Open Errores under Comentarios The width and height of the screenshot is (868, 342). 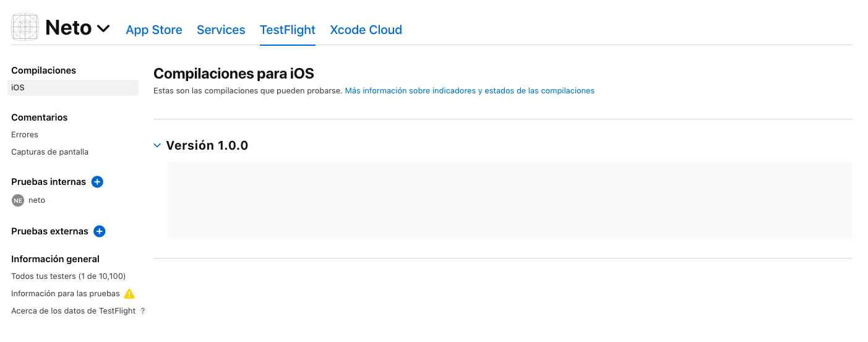click(25, 135)
